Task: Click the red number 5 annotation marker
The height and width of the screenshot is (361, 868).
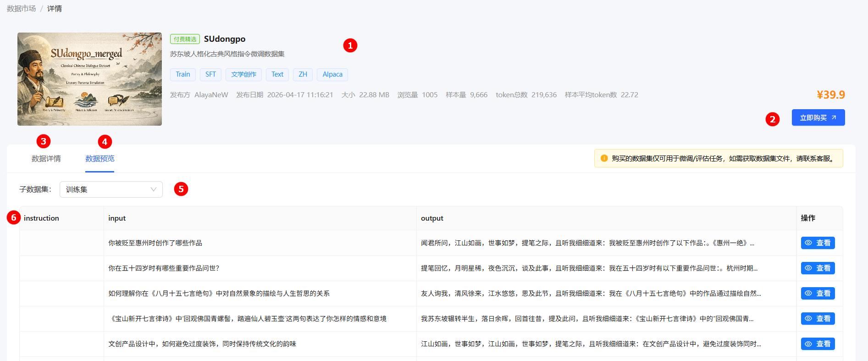Action: click(181, 189)
